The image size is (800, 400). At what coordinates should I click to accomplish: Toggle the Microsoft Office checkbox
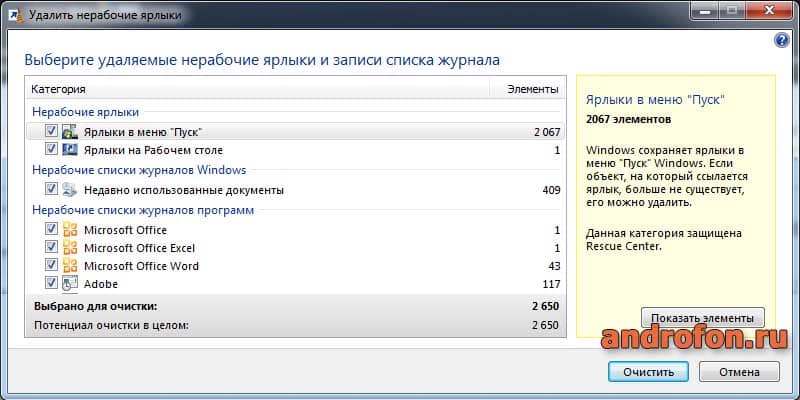(x=51, y=229)
